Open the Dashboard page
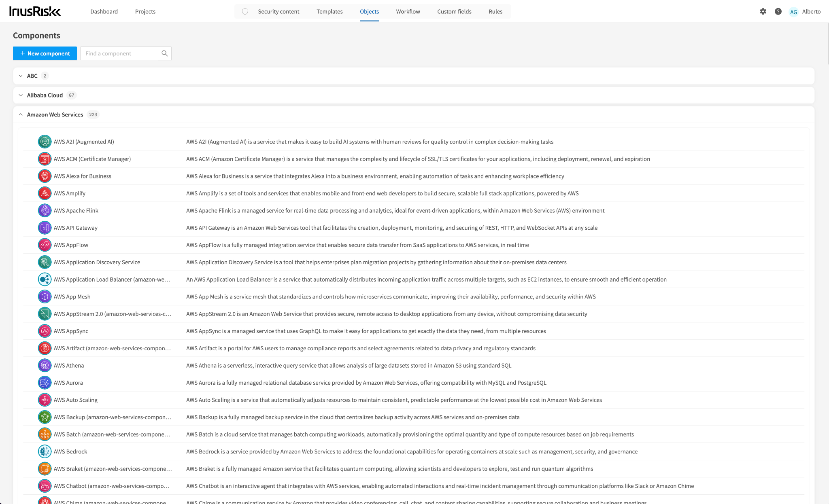The image size is (829, 504). (104, 11)
